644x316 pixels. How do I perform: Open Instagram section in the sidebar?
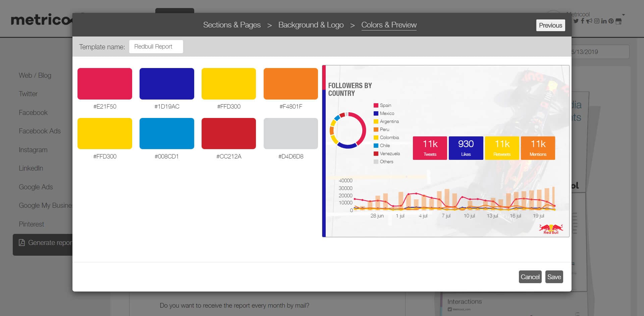coord(33,150)
